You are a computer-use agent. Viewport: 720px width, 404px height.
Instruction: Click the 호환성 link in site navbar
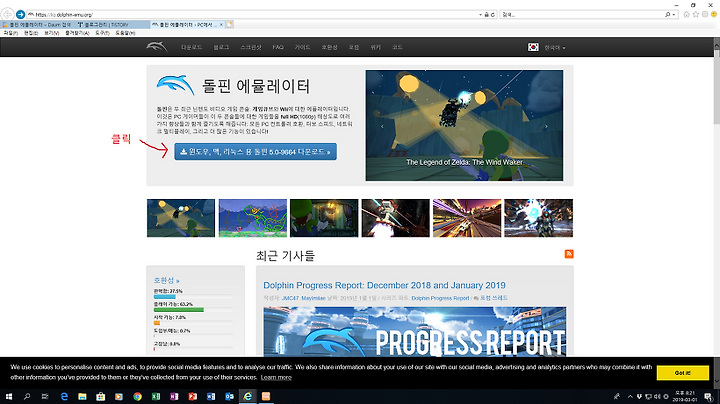click(x=329, y=47)
